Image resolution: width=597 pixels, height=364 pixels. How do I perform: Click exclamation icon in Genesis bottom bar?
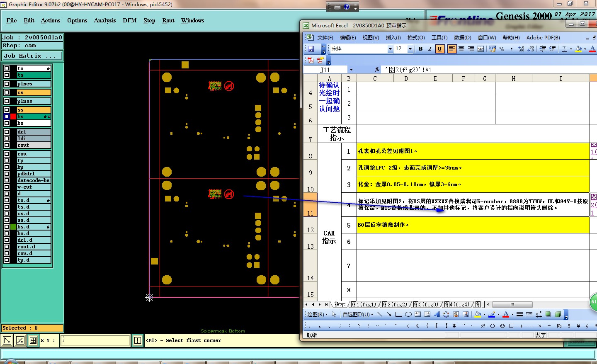138,340
